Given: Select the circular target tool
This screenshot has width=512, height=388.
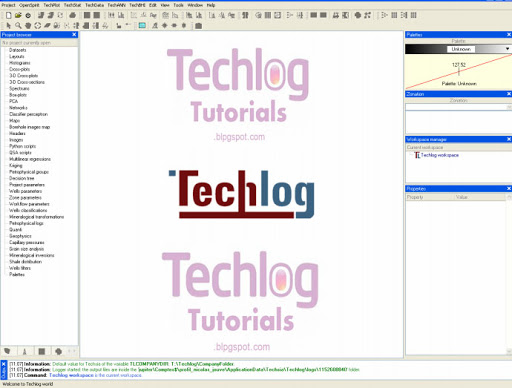Looking at the screenshot, I should (x=38, y=26).
